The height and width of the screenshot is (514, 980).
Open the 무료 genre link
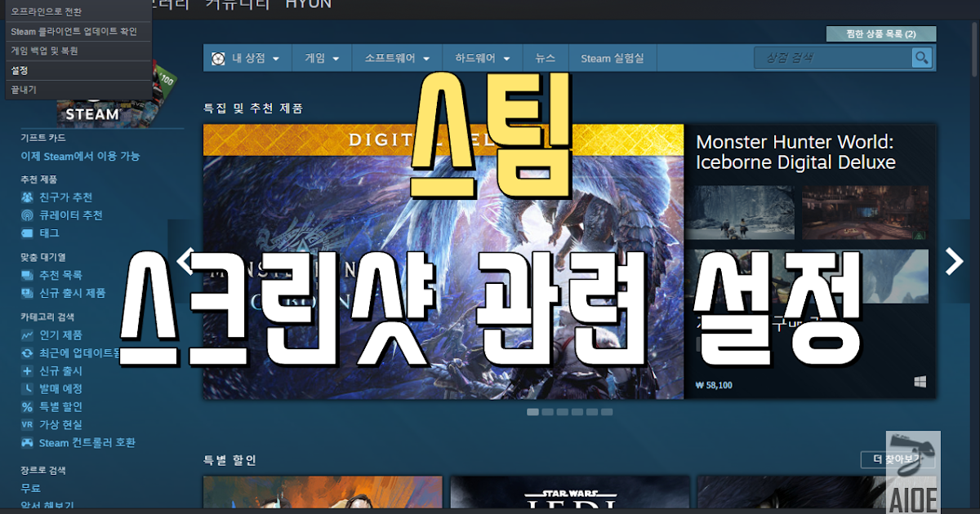click(30, 488)
